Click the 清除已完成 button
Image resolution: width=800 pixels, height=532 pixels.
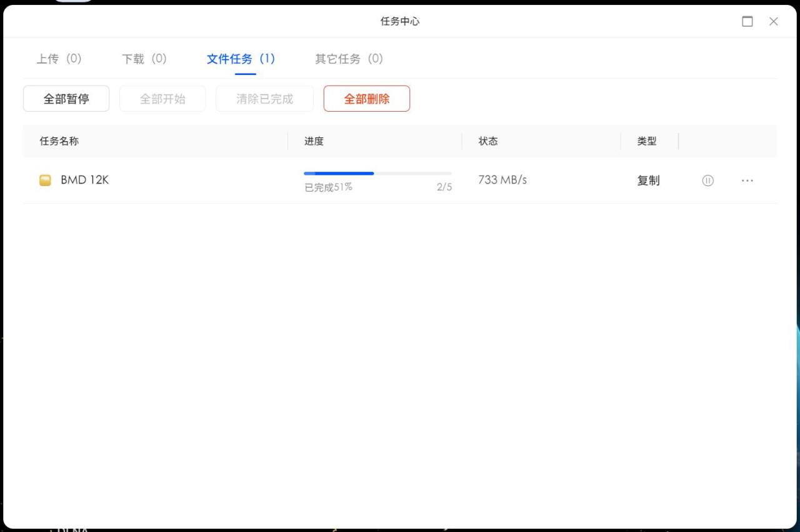(x=264, y=99)
